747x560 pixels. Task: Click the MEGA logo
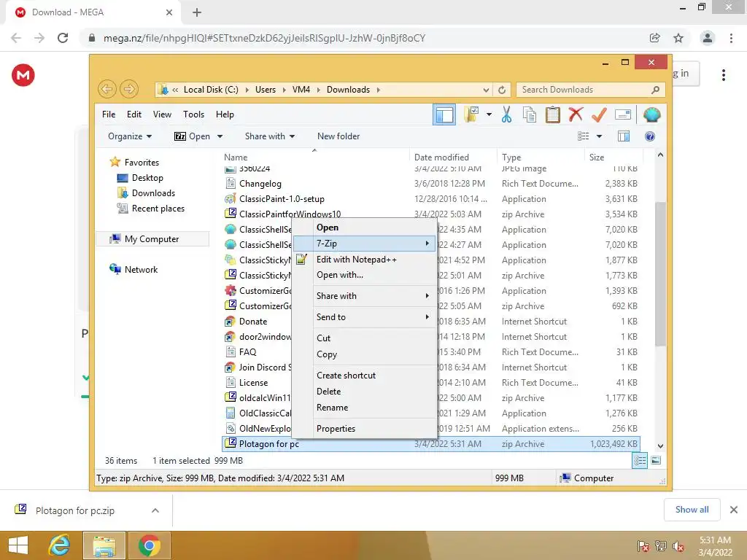coord(23,75)
